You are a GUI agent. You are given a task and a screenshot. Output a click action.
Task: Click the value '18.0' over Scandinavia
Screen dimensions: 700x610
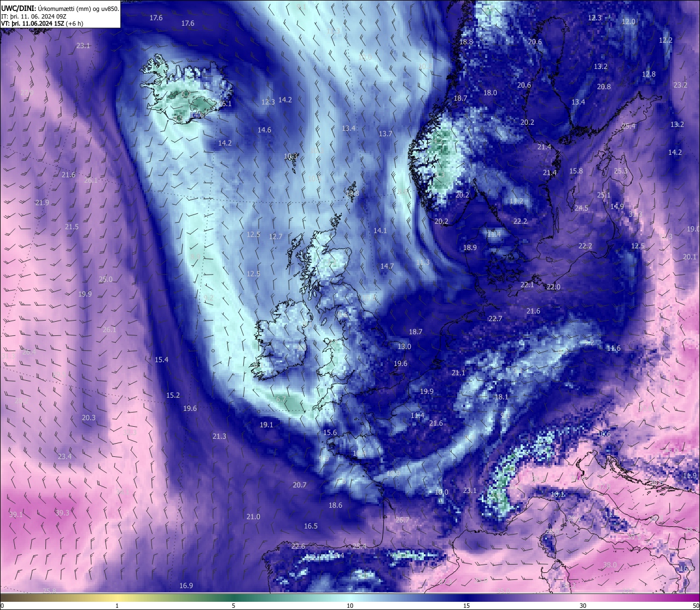pyautogui.click(x=490, y=93)
